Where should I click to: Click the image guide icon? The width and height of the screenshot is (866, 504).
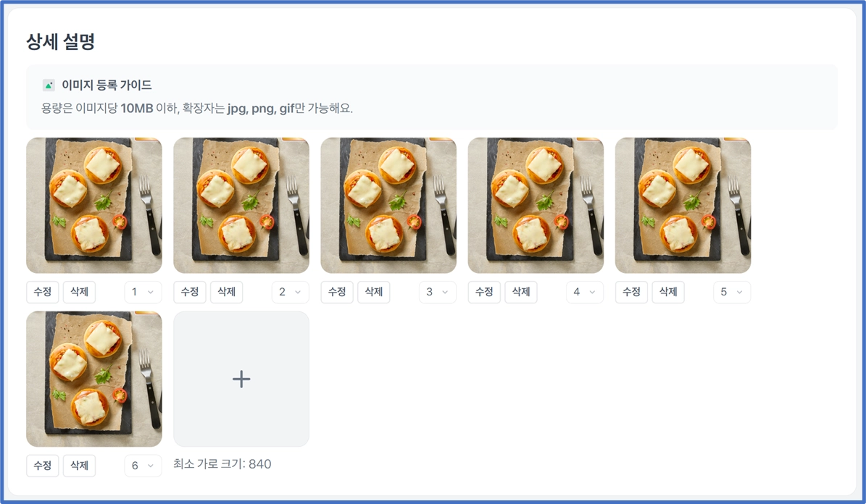pyautogui.click(x=49, y=85)
